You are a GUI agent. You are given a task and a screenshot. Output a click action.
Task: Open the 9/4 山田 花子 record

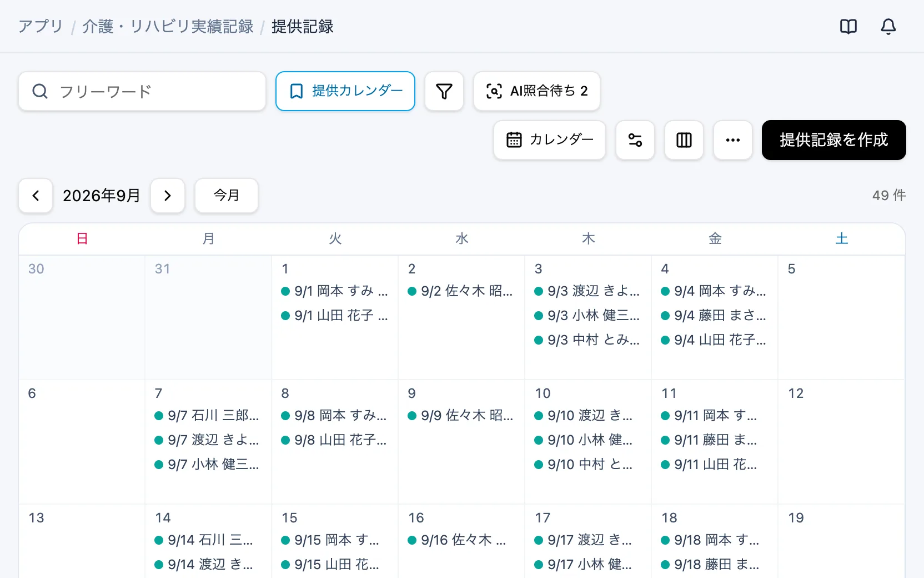(x=714, y=340)
